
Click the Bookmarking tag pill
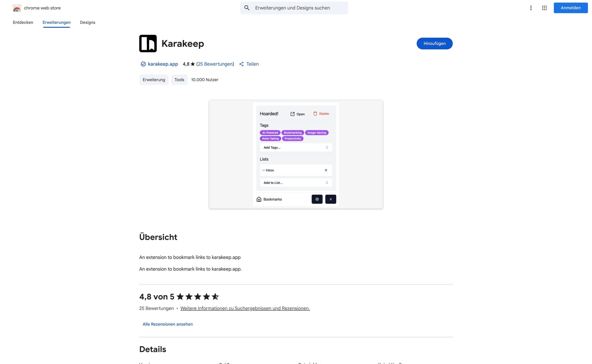293,133
